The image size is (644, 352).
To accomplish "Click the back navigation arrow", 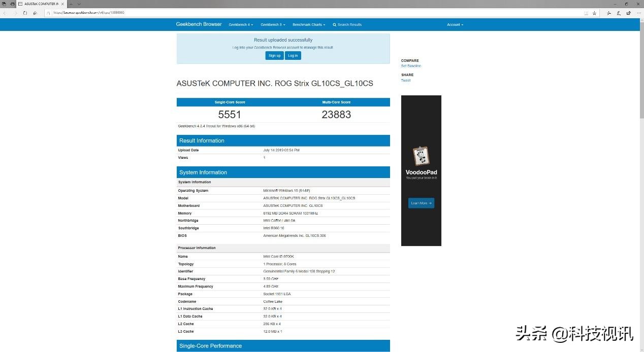I will click(x=5, y=13).
